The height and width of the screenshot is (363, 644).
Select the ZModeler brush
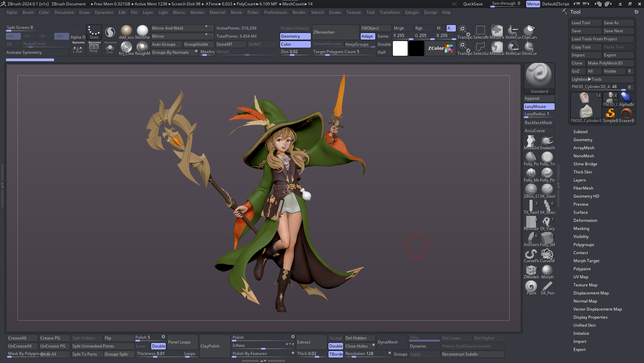coord(531,271)
